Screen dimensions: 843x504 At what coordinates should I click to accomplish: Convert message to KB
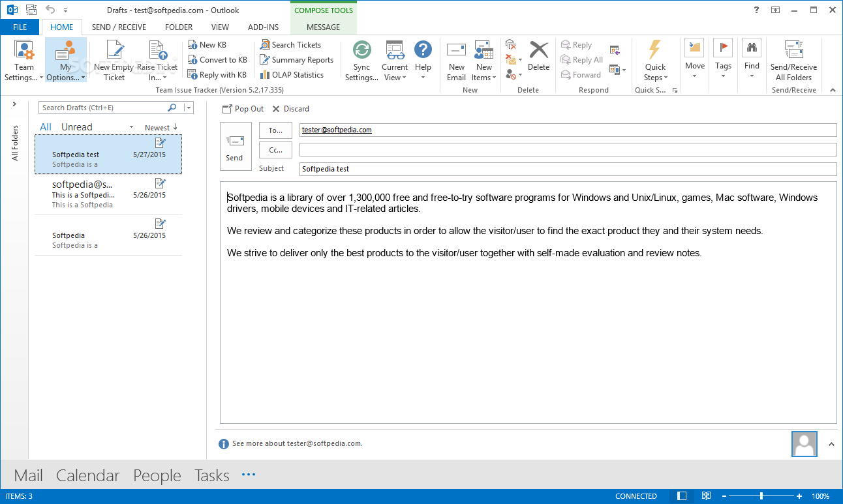click(217, 60)
